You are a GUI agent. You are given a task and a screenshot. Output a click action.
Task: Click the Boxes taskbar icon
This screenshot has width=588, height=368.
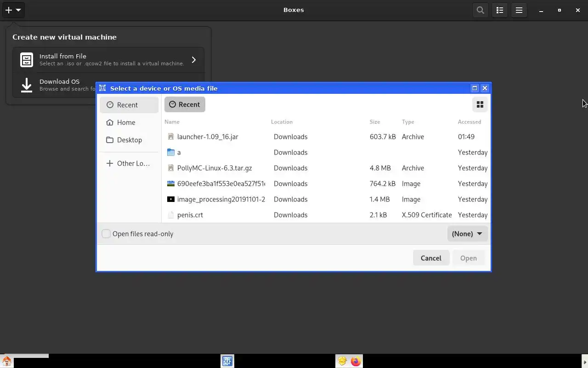[227, 361]
